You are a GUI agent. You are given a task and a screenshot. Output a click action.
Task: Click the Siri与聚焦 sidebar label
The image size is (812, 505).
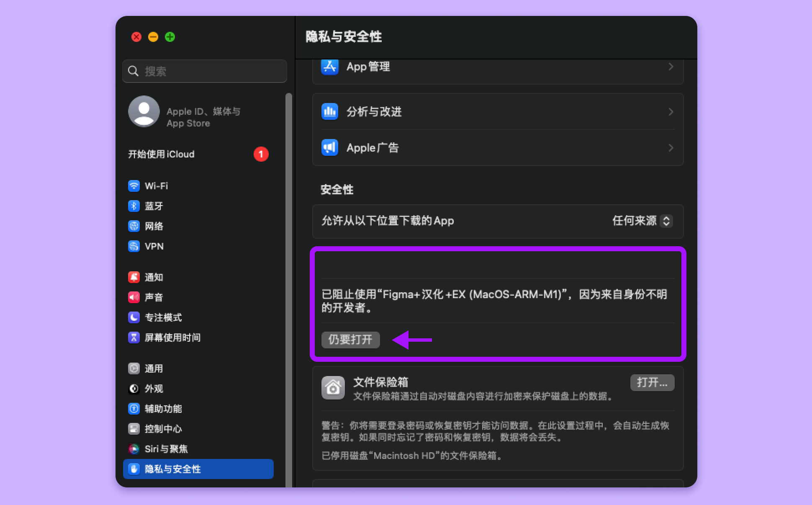coord(166,449)
